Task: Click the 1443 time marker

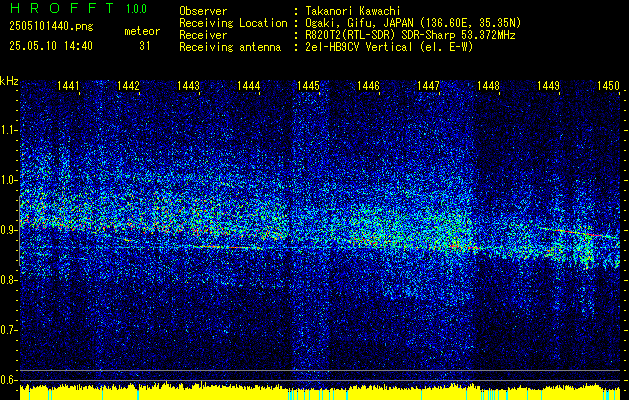Action: point(188,85)
